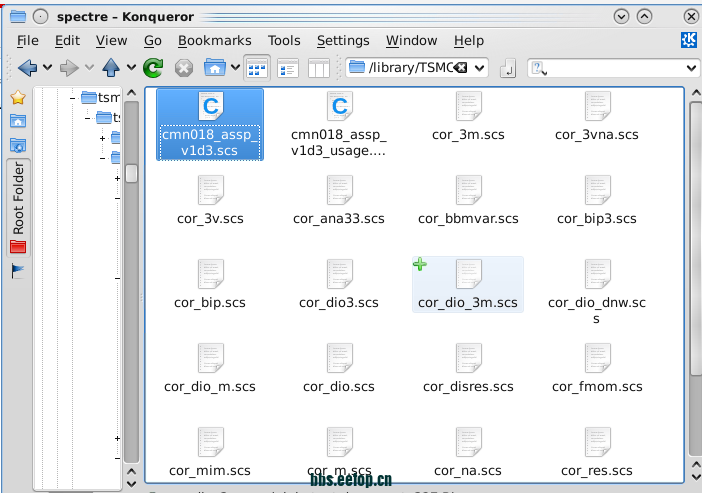Select the cor_bbmvar.scs file
This screenshot has width=702, height=493.
point(468,201)
